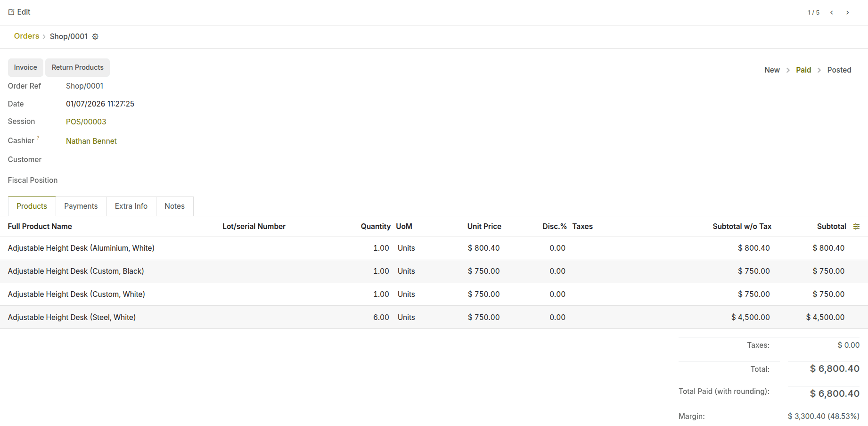The height and width of the screenshot is (426, 868).
Task: Open session POS/00003
Action: (x=86, y=122)
